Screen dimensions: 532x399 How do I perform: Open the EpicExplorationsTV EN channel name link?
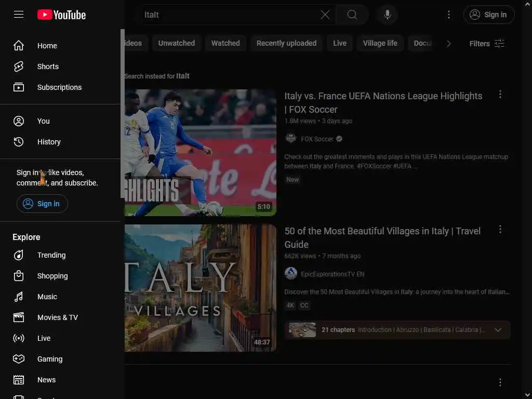[x=332, y=274]
